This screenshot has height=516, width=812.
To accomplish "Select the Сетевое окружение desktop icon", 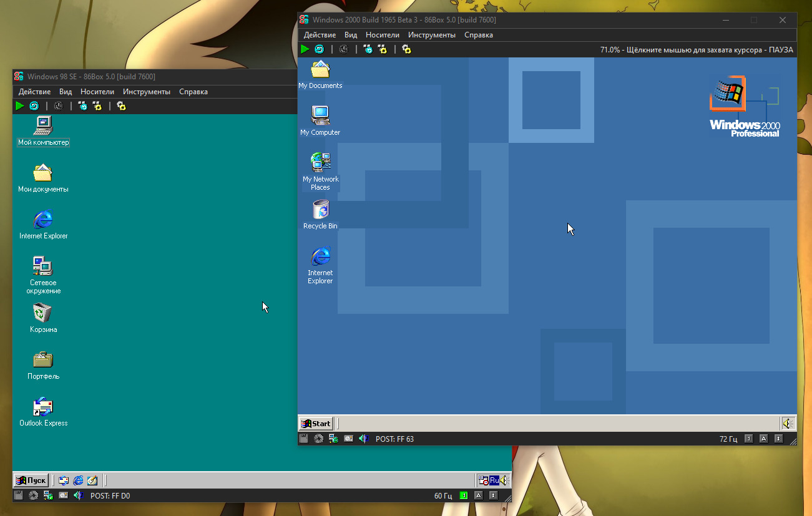I will click(x=43, y=275).
